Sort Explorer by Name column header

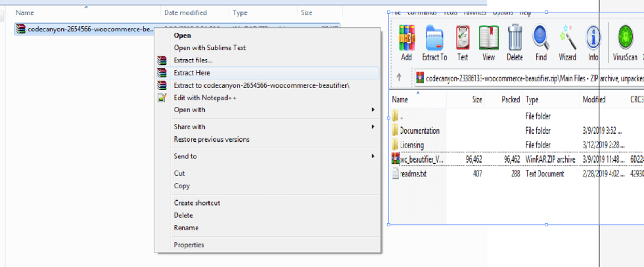coord(25,12)
